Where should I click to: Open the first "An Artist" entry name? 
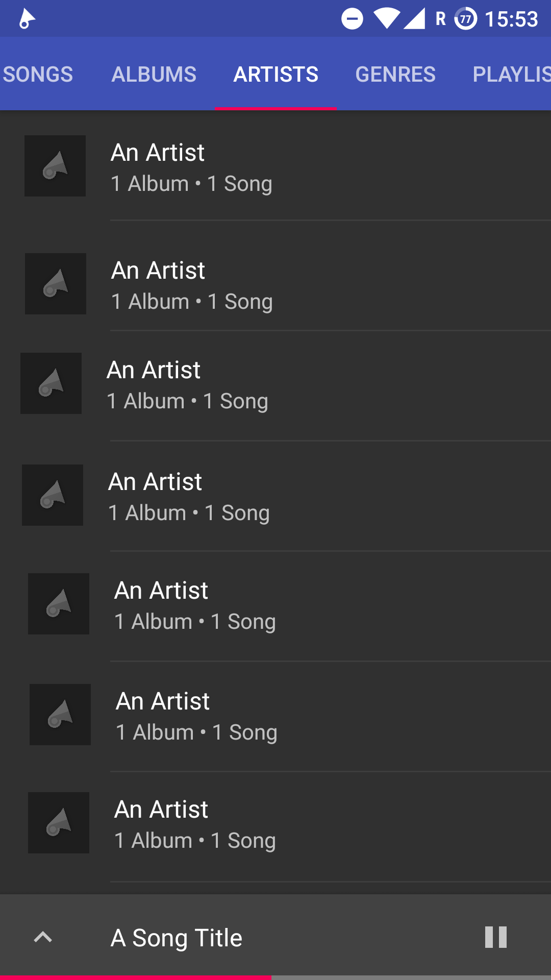click(x=158, y=153)
